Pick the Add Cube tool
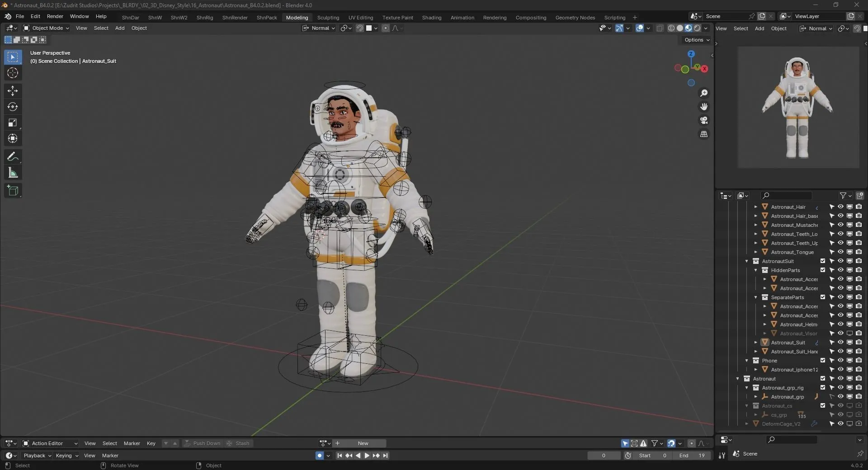 point(13,190)
